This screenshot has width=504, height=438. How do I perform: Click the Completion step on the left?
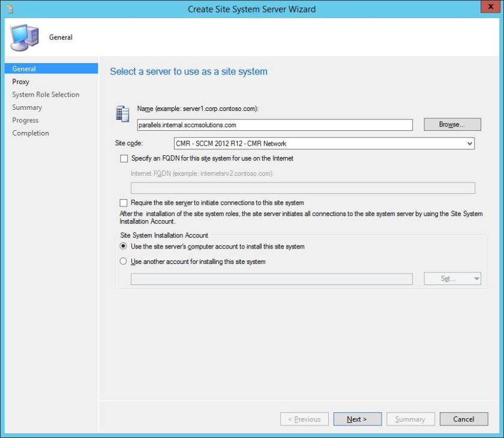30,133
